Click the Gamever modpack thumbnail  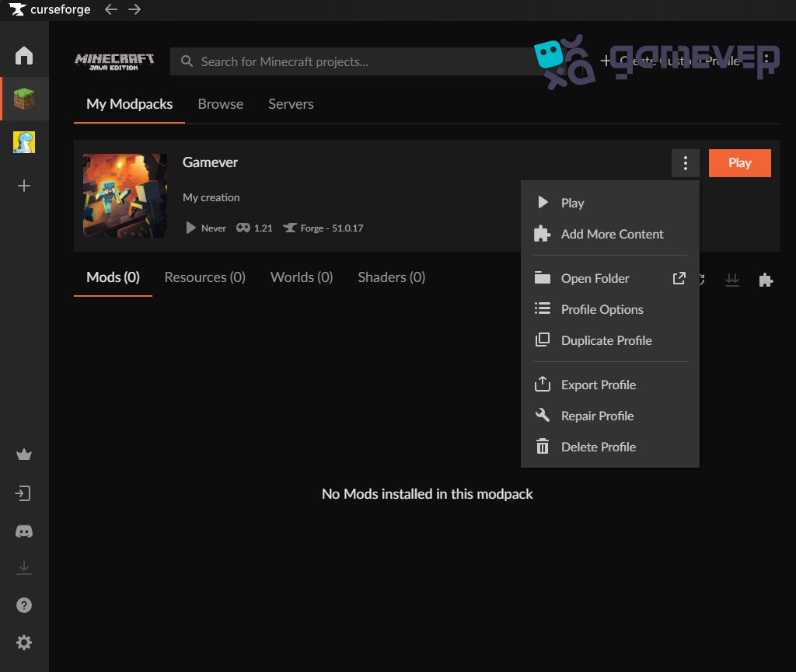pyautogui.click(x=125, y=196)
